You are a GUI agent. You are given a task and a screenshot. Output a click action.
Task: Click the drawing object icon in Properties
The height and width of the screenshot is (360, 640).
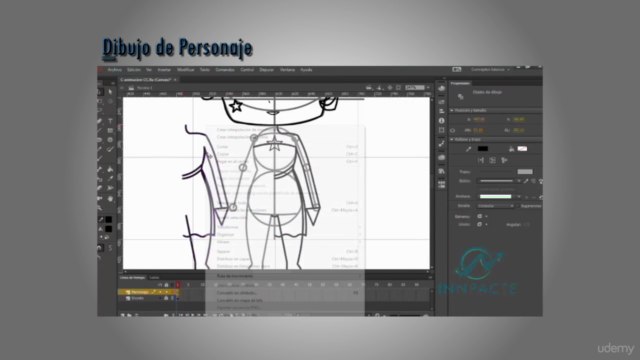[460, 96]
